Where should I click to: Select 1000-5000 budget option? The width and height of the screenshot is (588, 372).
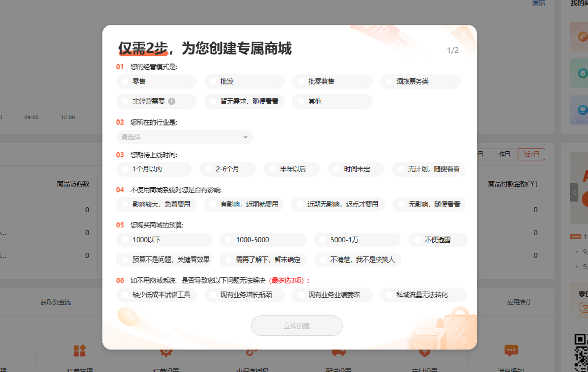[x=228, y=240]
